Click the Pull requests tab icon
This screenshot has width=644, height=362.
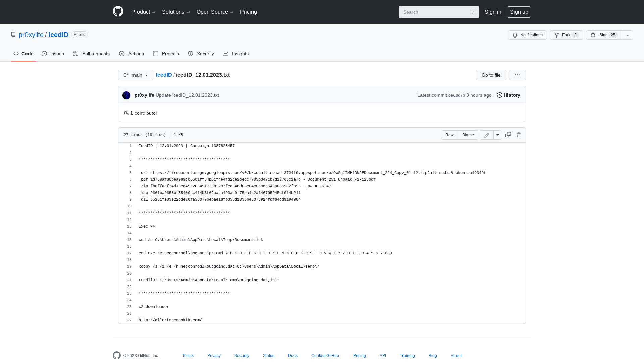75,54
